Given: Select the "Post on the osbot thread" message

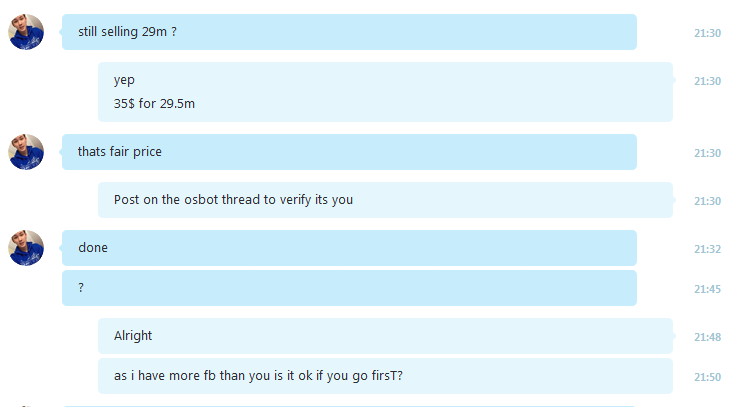Looking at the screenshot, I should click(x=385, y=200).
